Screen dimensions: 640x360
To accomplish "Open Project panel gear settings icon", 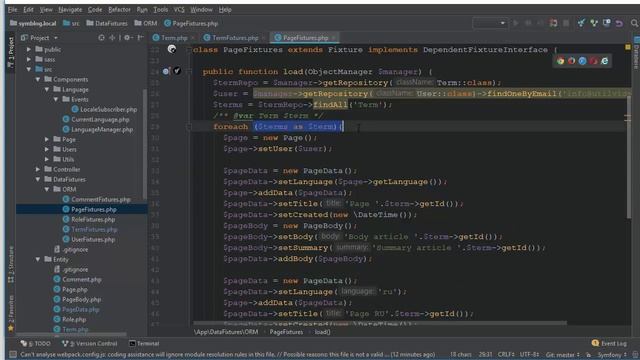I will [x=128, y=38].
